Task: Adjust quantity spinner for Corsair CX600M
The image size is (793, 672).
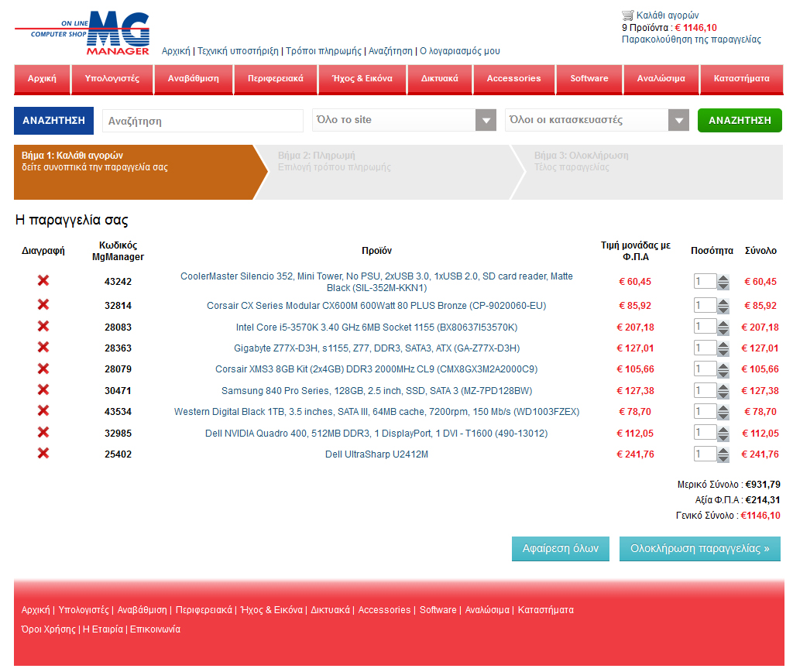Action: point(723,305)
